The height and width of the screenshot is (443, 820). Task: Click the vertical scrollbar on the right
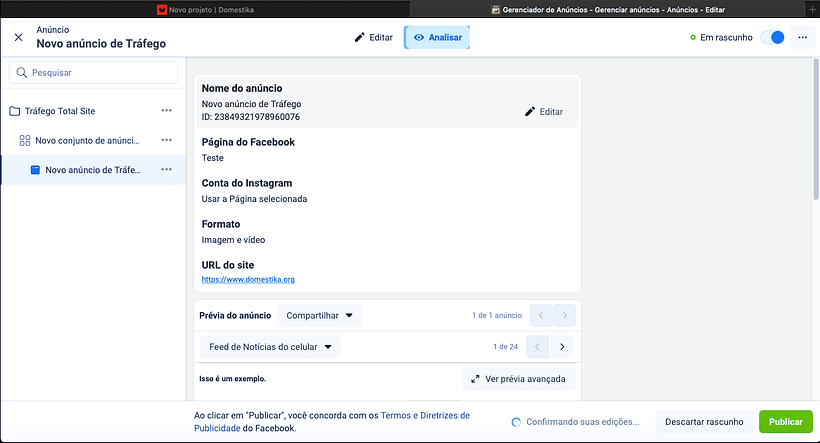tap(816, 128)
